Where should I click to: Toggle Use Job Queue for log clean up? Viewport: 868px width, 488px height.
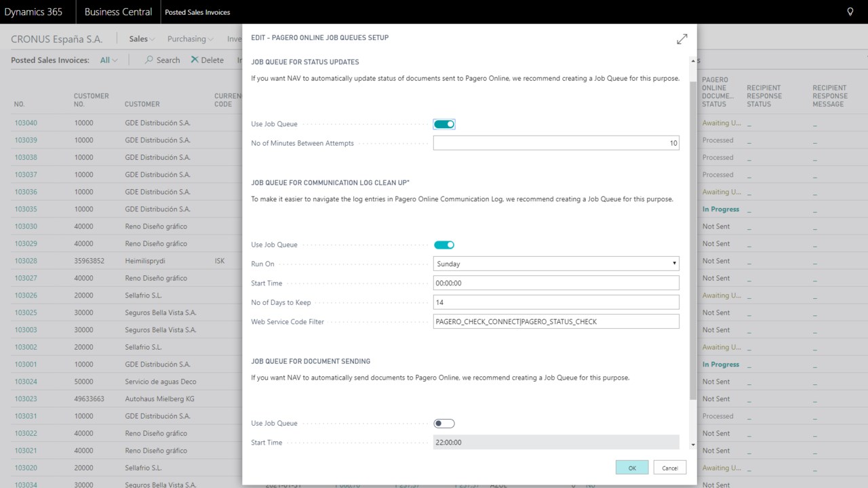point(444,245)
